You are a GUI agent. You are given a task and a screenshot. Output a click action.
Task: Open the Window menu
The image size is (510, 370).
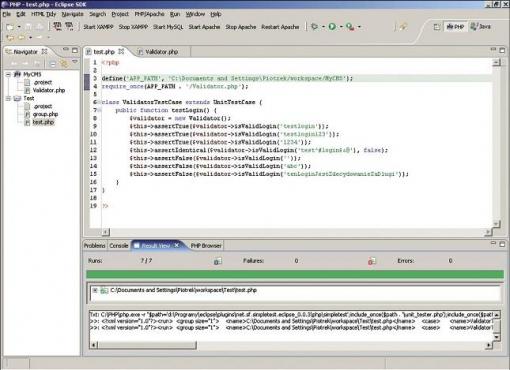point(195,14)
